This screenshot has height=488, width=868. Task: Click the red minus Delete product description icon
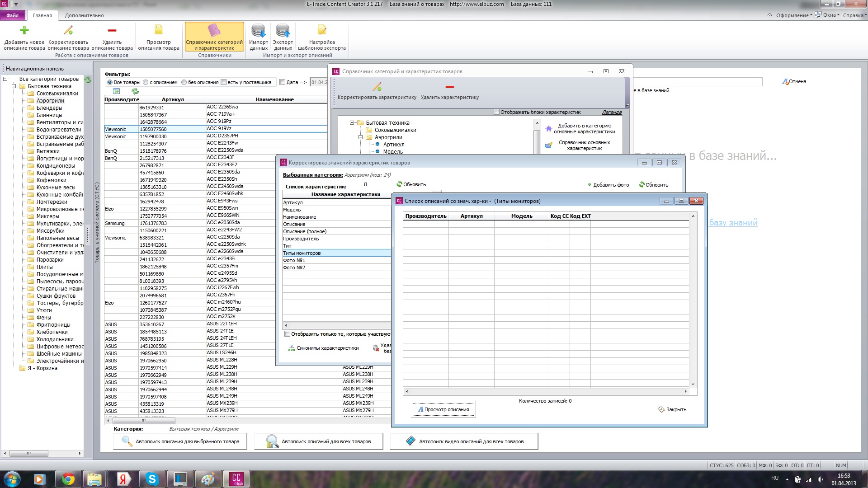pos(112,30)
